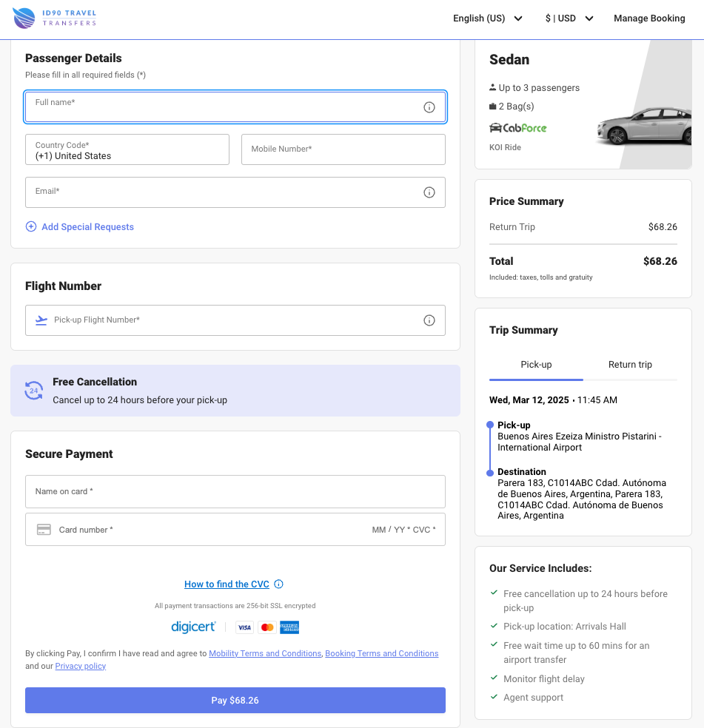Switch to the Return trip tab
The image size is (704, 728).
pyautogui.click(x=630, y=365)
